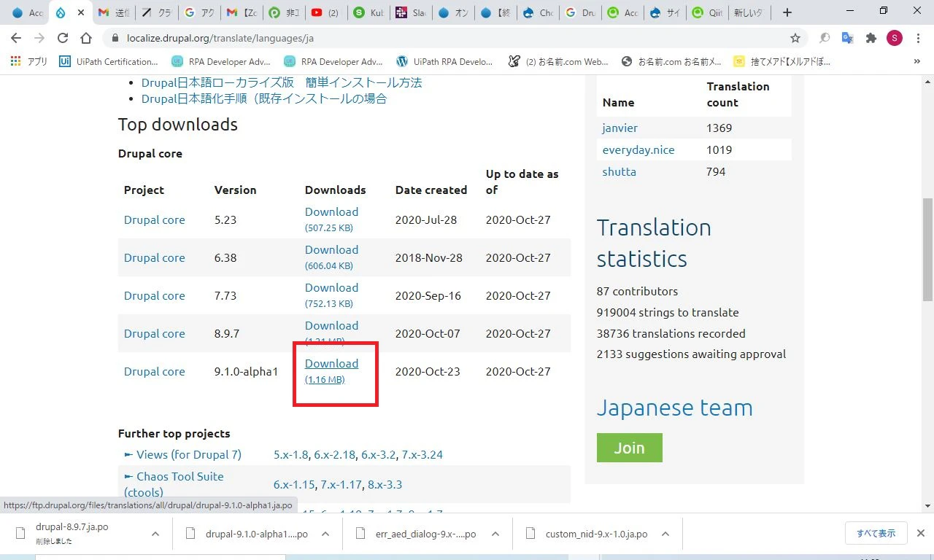
Task: Click すべて表示 to show all downloads
Action: pos(876,534)
